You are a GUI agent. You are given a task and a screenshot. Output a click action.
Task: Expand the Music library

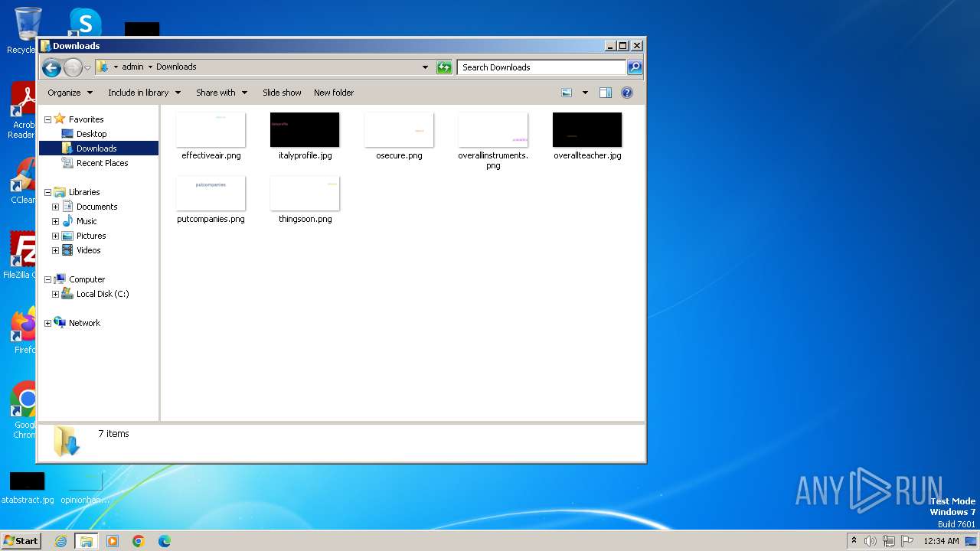point(55,221)
